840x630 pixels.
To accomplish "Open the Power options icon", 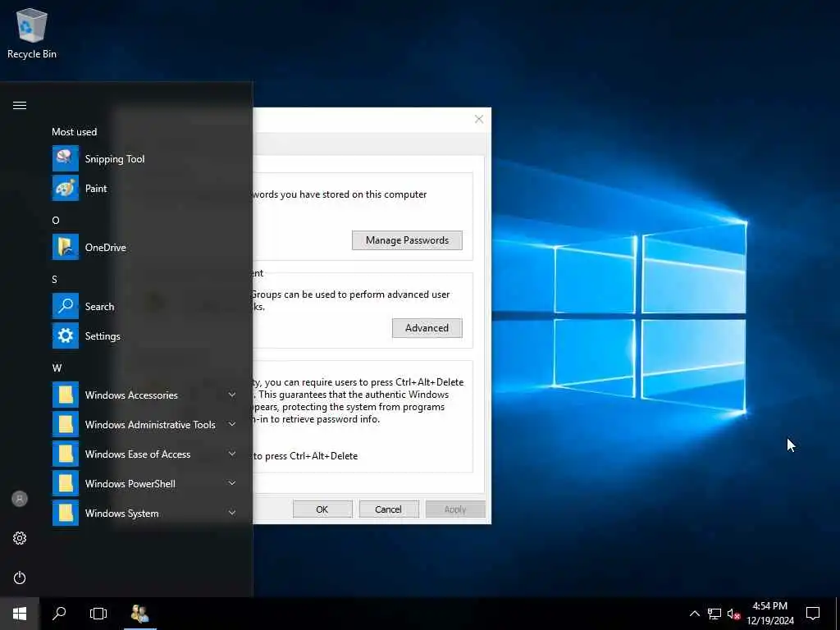I will (20, 577).
